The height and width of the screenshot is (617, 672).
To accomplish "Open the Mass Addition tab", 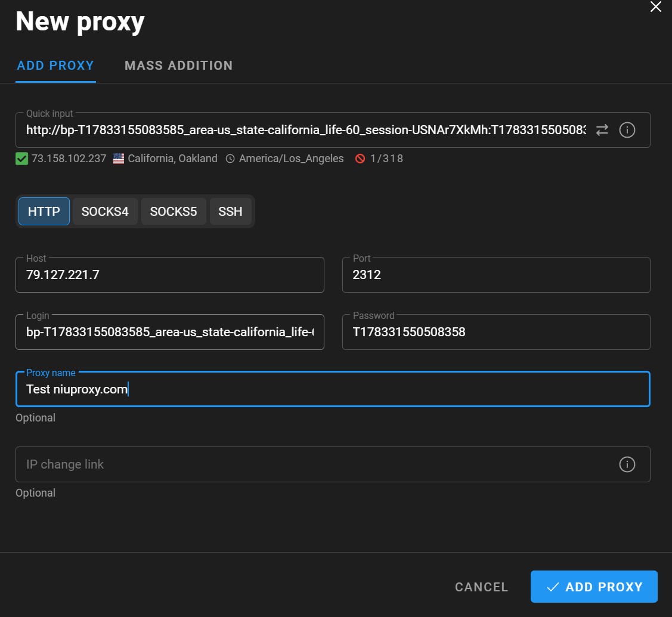I will [178, 66].
